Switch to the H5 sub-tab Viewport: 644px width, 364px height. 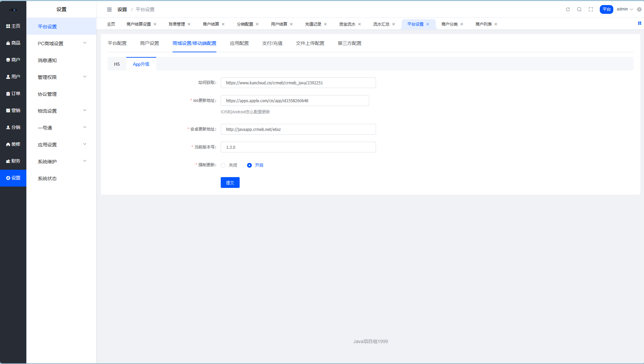pyautogui.click(x=117, y=64)
